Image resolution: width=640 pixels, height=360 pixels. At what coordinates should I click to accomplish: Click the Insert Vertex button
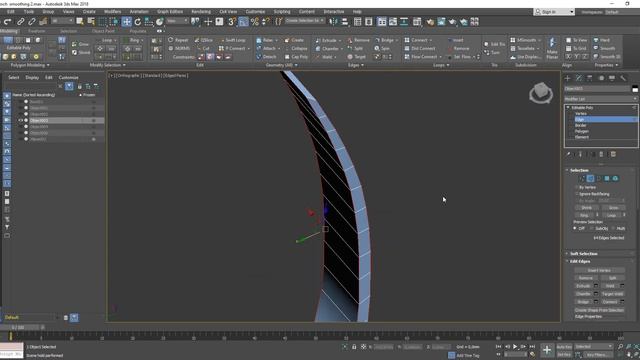click(x=599, y=270)
